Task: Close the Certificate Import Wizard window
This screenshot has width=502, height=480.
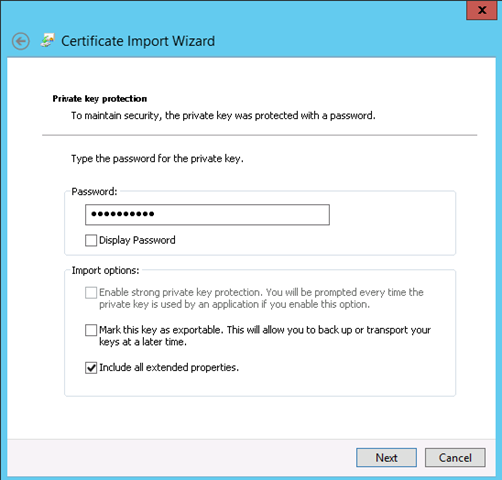Action: pyautogui.click(x=481, y=10)
